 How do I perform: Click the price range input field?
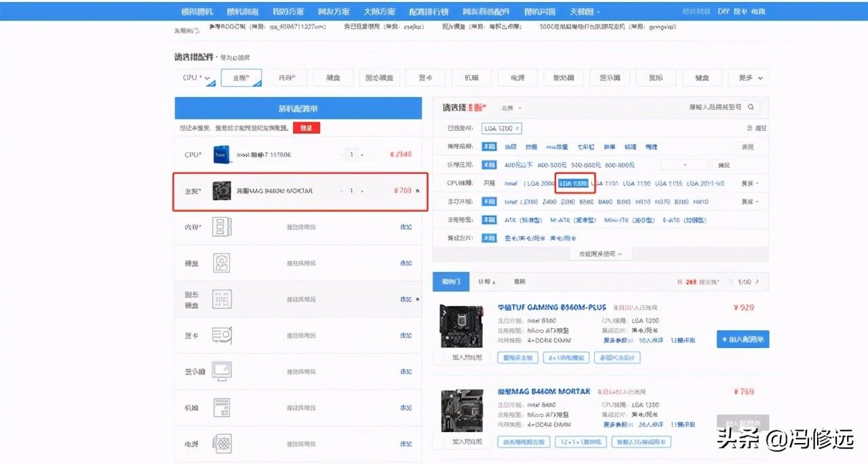click(x=684, y=165)
